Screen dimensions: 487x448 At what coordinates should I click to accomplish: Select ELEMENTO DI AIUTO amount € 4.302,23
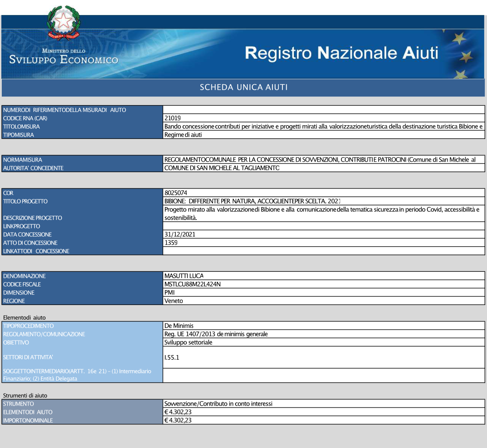point(178,412)
